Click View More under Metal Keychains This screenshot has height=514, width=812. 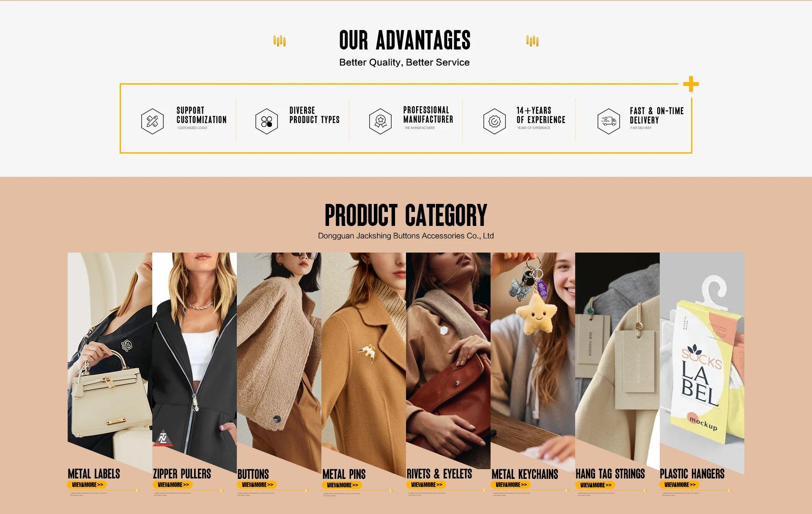tap(511, 485)
